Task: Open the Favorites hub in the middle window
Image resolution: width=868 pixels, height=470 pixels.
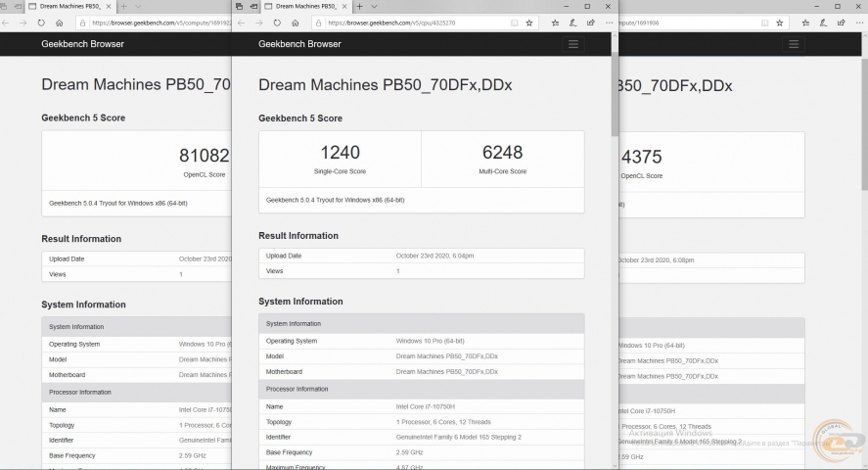Action: pos(555,23)
